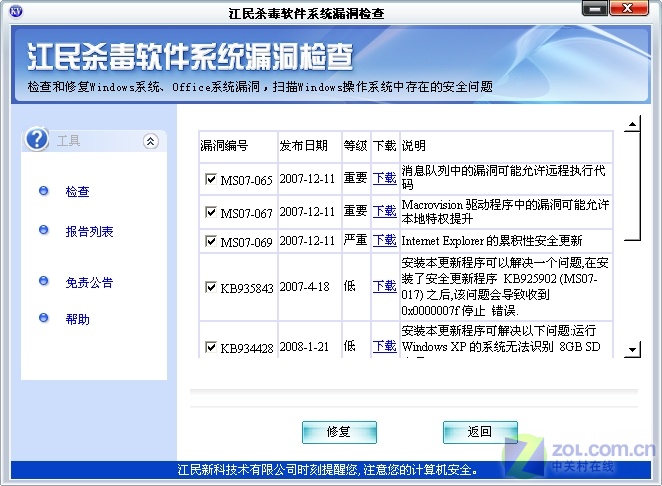Click the 漏洞编号 column header

[238, 146]
